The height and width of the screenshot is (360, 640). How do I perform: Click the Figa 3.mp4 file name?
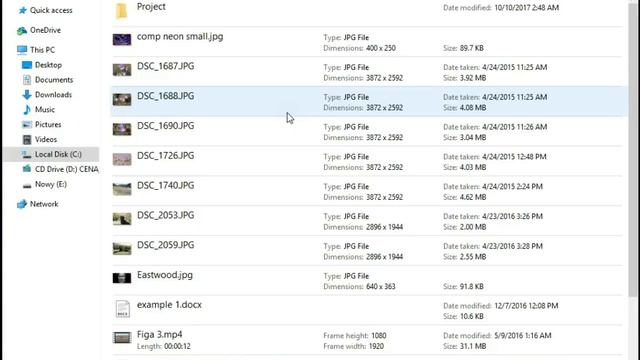160,335
